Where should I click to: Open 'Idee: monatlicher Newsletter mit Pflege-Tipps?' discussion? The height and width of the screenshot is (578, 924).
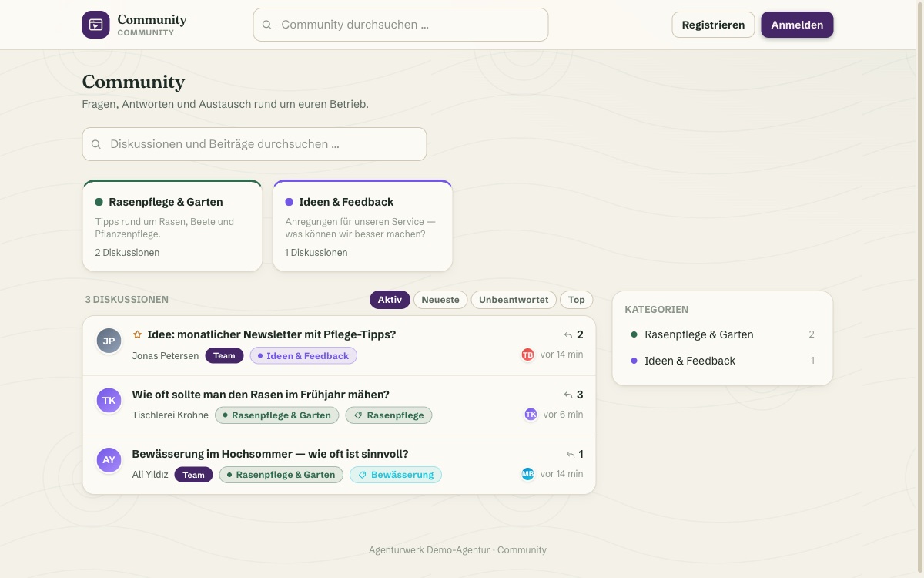point(271,334)
